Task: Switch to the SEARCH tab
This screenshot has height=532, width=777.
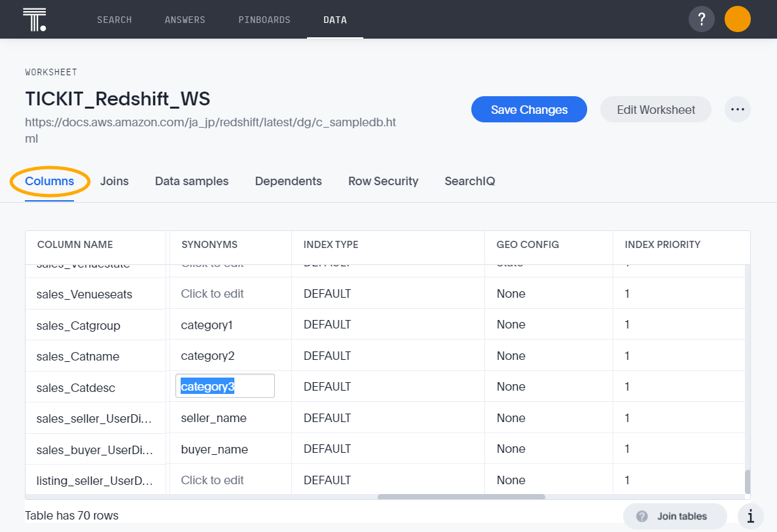Action: tap(114, 20)
